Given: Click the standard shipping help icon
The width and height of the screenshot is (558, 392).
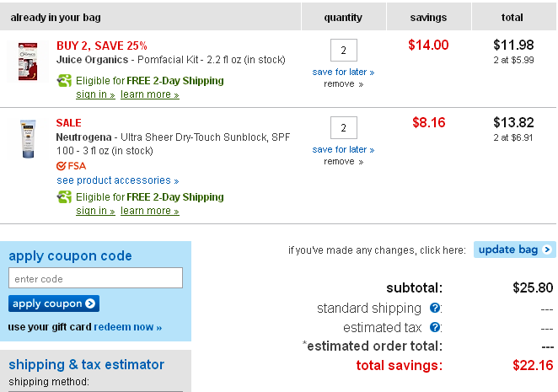Looking at the screenshot, I should pyautogui.click(x=434, y=309).
